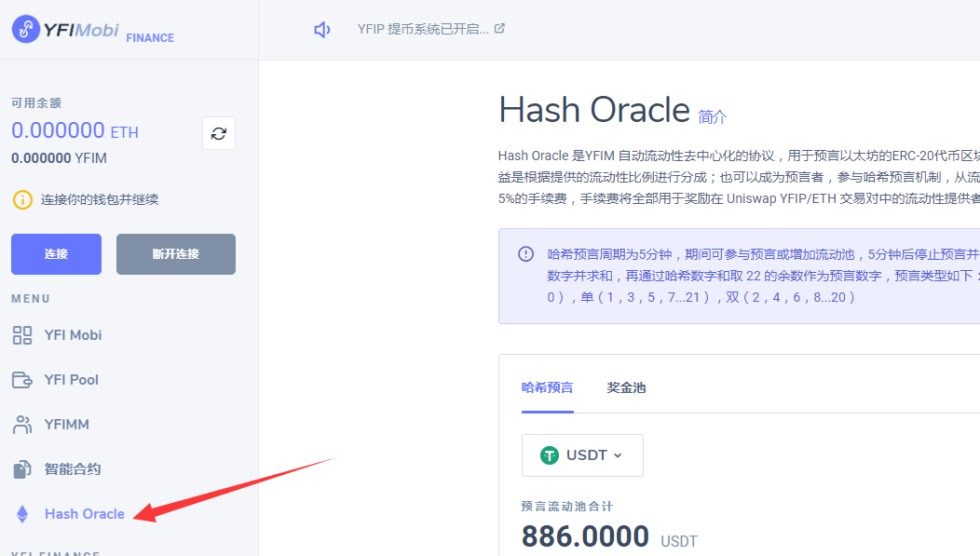Click the YFI Pool wallet icon
This screenshot has height=556, width=980.
tap(22, 380)
